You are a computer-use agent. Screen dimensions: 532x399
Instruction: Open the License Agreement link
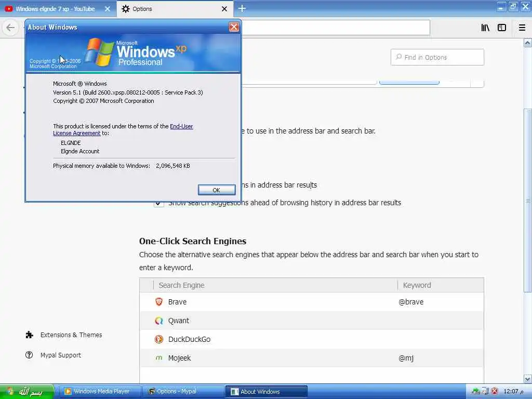(x=77, y=133)
